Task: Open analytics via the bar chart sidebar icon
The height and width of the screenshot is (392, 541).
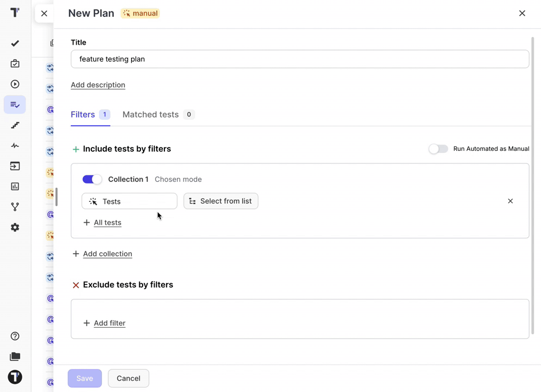Action: coord(15,186)
